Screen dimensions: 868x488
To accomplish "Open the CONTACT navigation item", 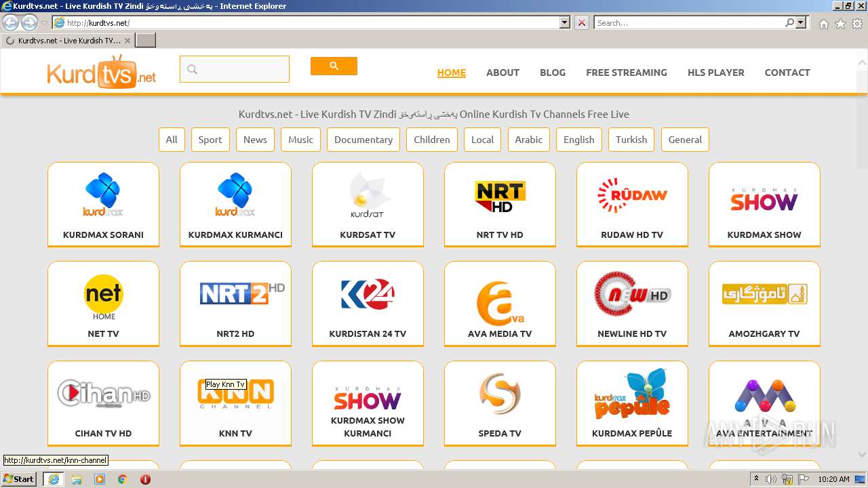I will coord(787,73).
